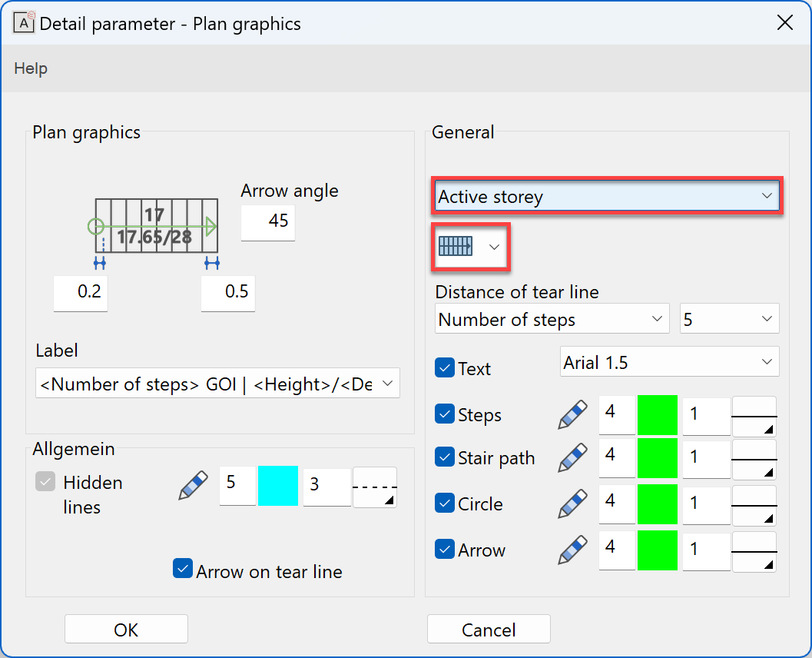Click the pencil icon for Arrow row
The height and width of the screenshot is (658, 812).
click(573, 550)
